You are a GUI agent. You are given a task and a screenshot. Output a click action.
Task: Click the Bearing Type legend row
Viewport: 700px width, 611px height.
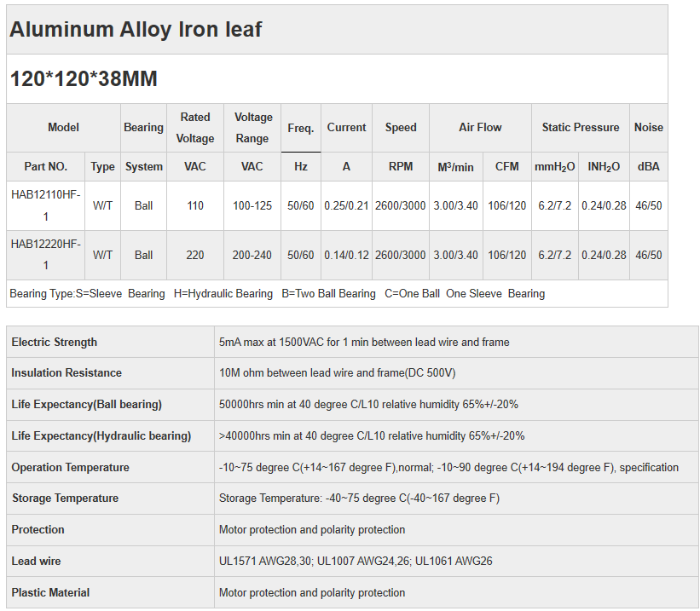[x=277, y=293]
